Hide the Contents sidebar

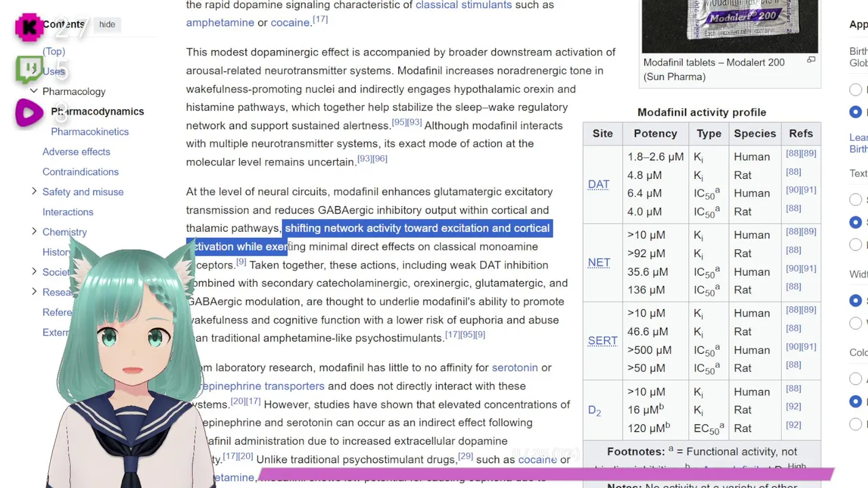click(x=107, y=24)
